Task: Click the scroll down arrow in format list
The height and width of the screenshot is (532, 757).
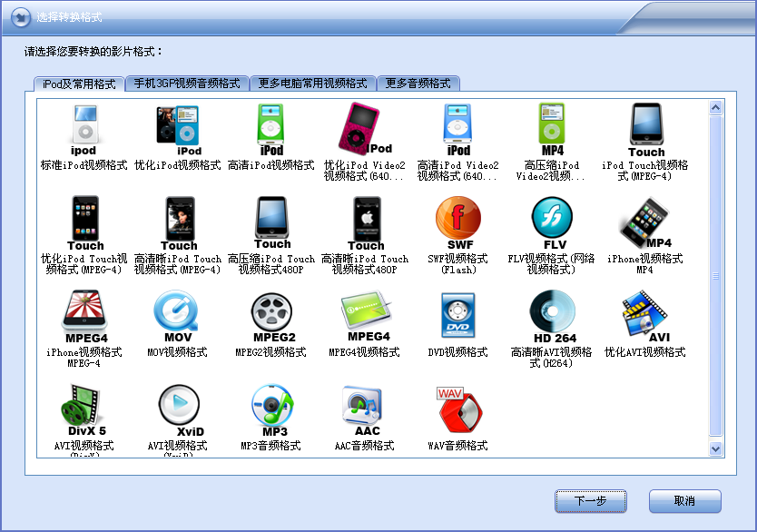Action: 715,449
